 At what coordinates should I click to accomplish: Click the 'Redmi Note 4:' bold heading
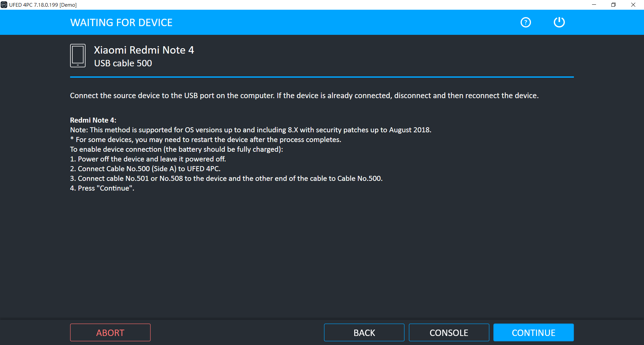pyautogui.click(x=93, y=120)
